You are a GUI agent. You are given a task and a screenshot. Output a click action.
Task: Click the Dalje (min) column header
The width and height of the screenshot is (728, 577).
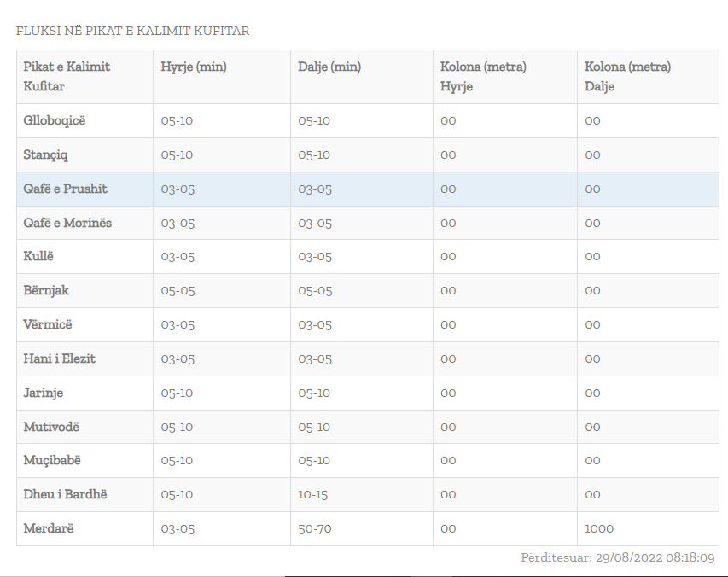pyautogui.click(x=329, y=67)
